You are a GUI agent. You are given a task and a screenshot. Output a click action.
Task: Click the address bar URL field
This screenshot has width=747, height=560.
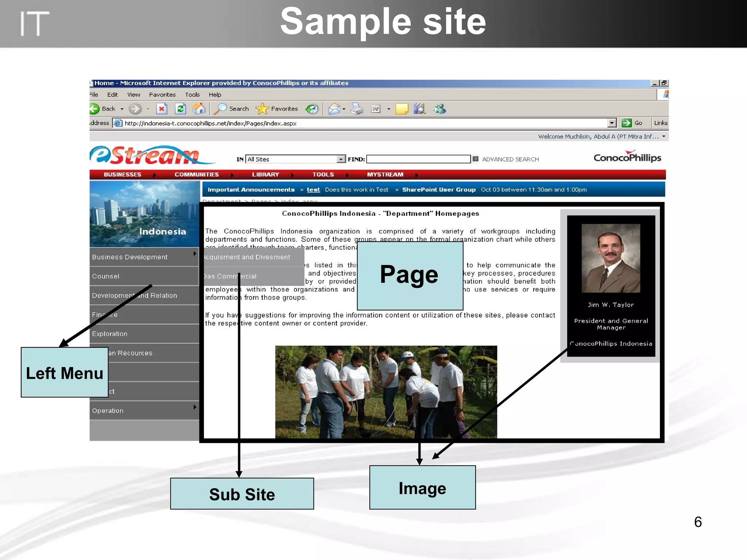pos(364,123)
